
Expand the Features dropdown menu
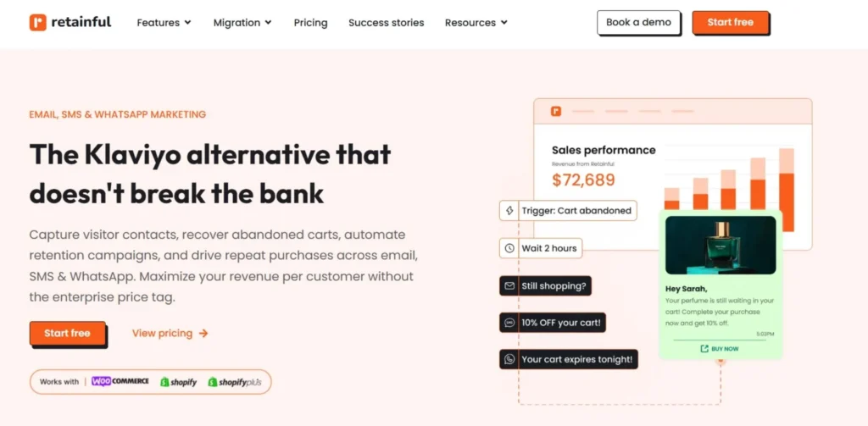tap(164, 23)
